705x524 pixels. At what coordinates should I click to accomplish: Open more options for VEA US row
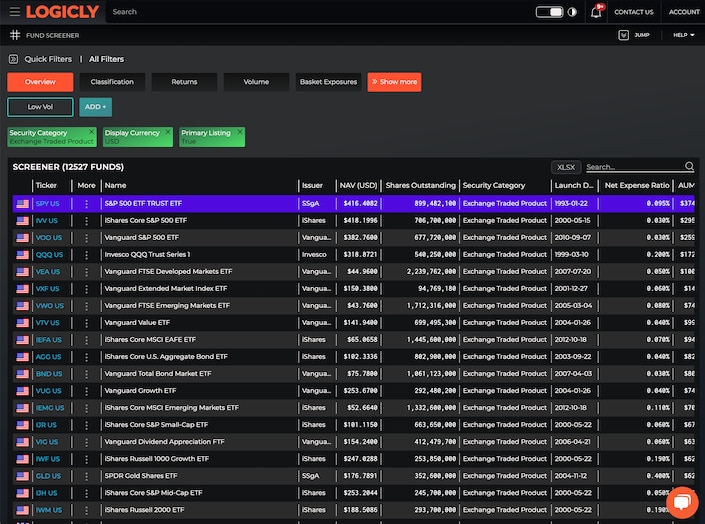click(86, 272)
